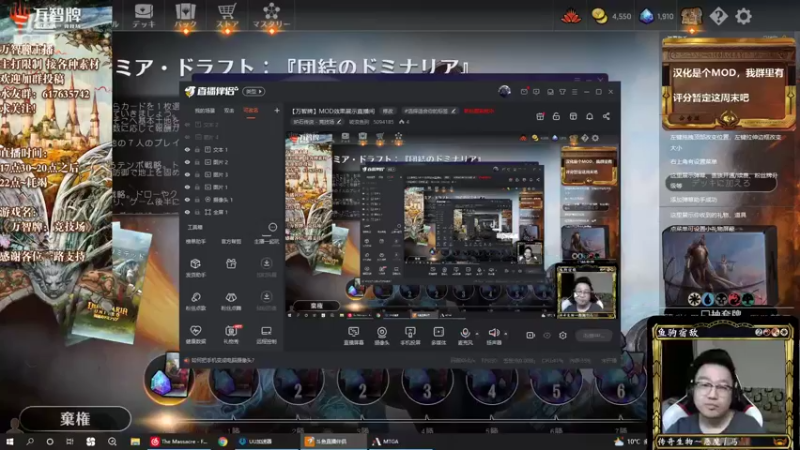The height and width of the screenshot is (450, 800).
Task: Open speaker options arrow beside 扬声器
Action: 506,334
